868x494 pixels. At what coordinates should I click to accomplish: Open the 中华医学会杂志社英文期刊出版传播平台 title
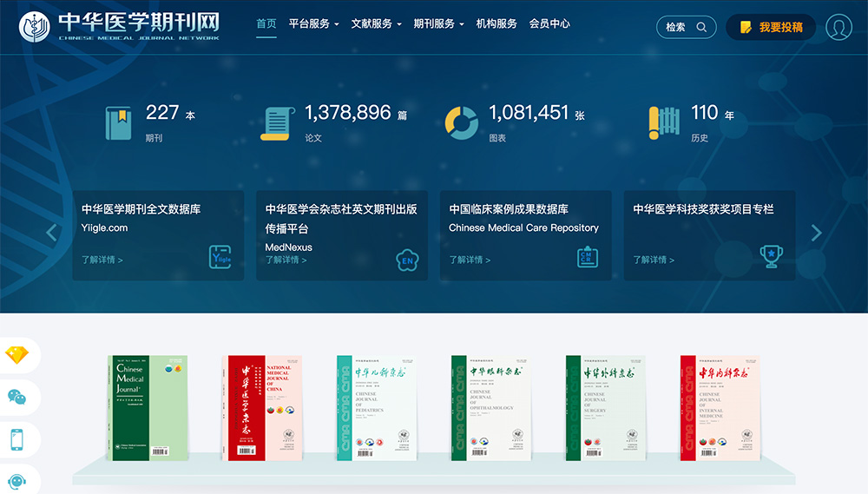341,219
